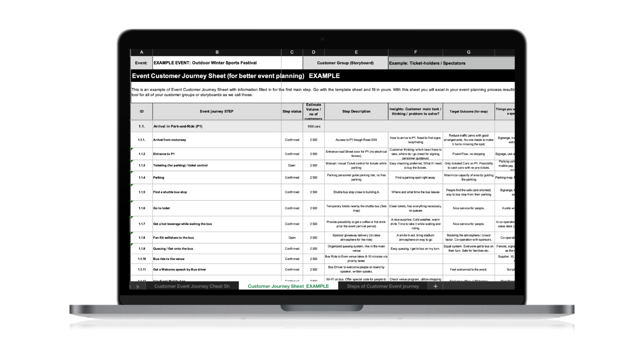Click ID cell '1.1.10'
The image size is (644, 362).
[x=142, y=259]
